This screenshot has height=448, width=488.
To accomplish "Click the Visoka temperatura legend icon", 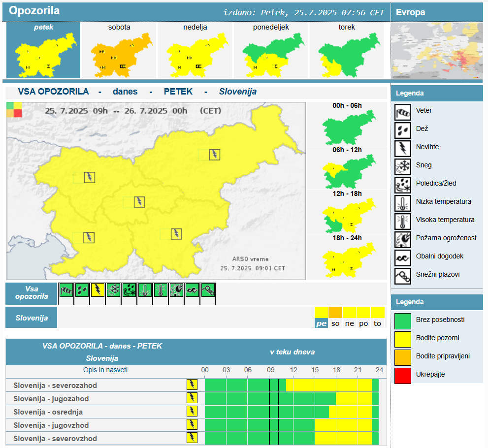I will [x=403, y=222].
